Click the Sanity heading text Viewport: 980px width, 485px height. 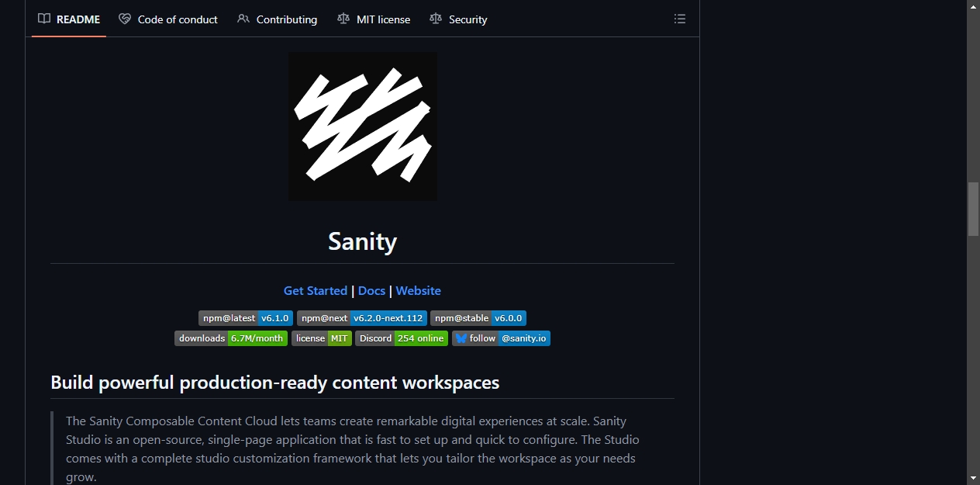[363, 241]
